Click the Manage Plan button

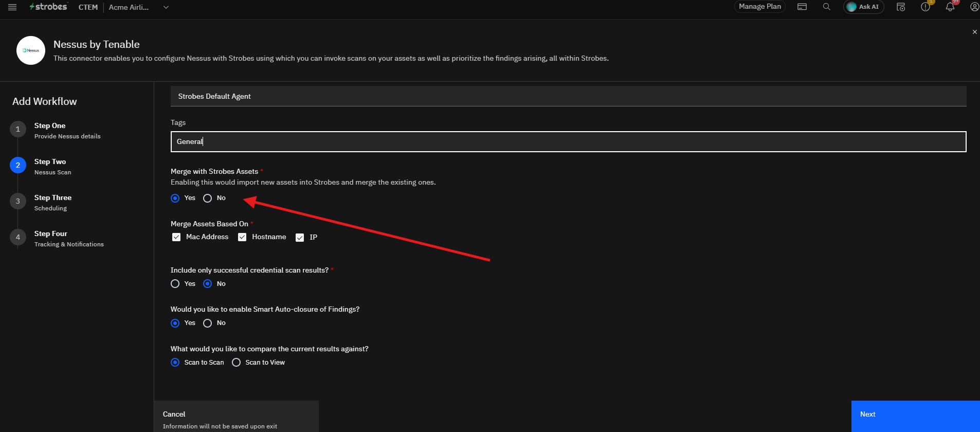pyautogui.click(x=760, y=7)
